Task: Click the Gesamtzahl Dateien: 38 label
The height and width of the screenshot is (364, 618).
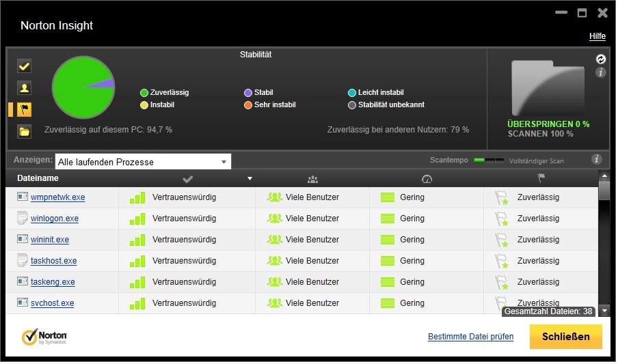Action: pyautogui.click(x=550, y=312)
